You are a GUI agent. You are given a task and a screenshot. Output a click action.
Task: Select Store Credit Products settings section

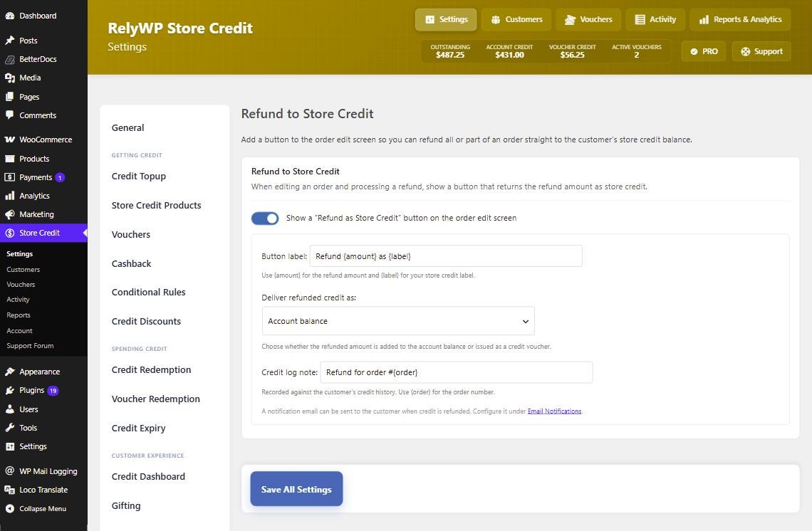[x=157, y=206]
